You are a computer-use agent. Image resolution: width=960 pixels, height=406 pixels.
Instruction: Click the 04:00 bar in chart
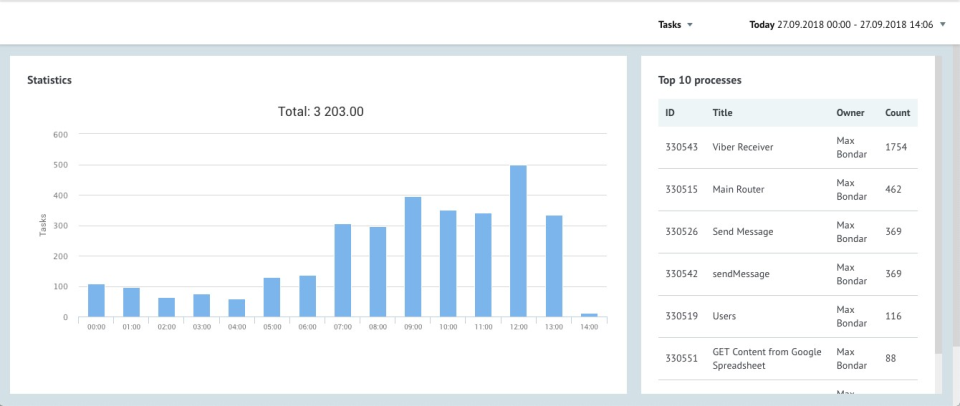[237, 308]
